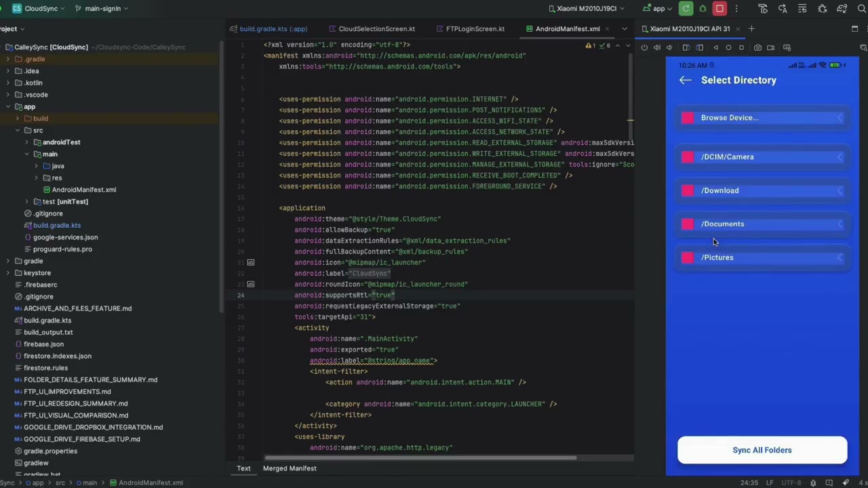Open the app run configuration dropdown

[658, 9]
